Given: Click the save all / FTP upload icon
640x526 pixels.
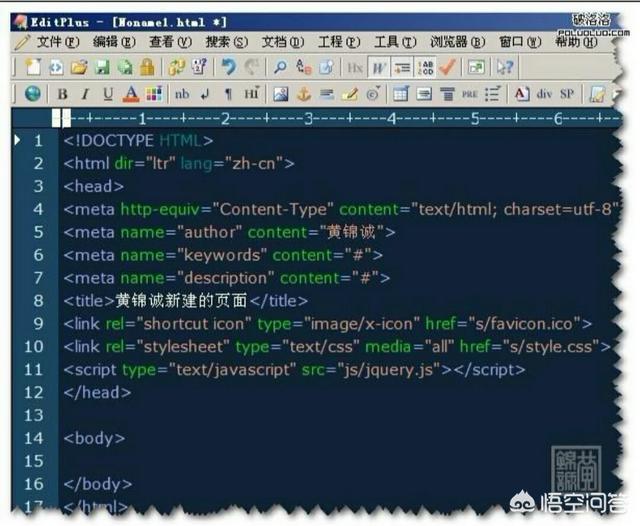Looking at the screenshot, I should tap(124, 67).
